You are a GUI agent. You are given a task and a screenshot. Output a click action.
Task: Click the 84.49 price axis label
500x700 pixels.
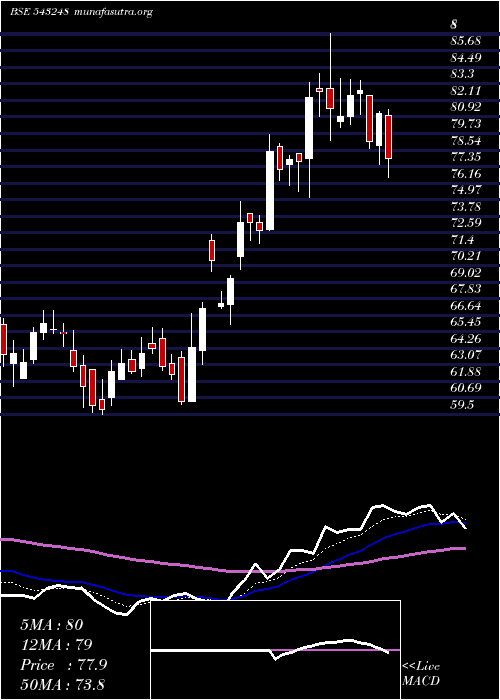pyautogui.click(x=465, y=58)
